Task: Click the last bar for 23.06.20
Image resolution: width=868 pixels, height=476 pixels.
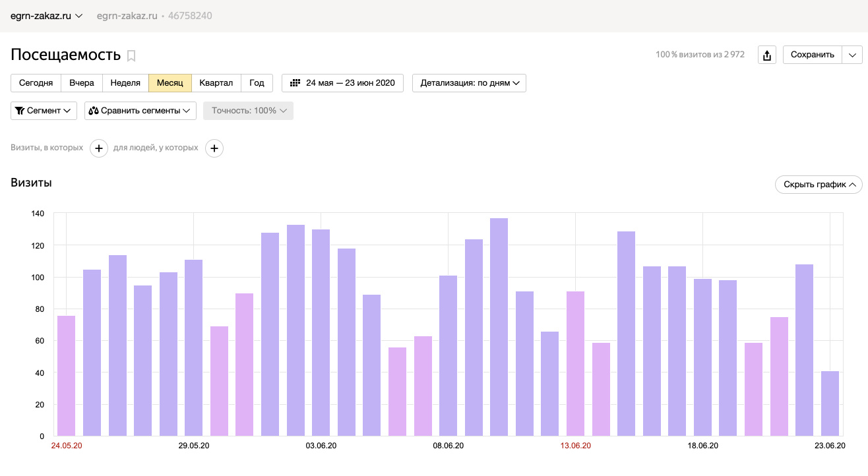Action: (830, 403)
